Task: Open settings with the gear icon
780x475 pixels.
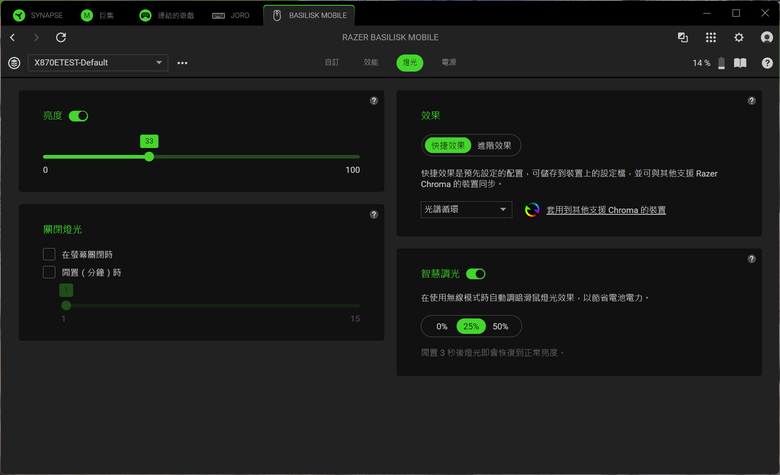Action: click(739, 37)
